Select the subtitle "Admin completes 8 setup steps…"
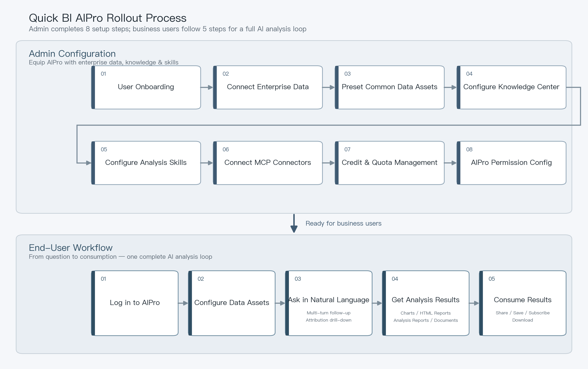This screenshot has width=588, height=369. point(168,29)
